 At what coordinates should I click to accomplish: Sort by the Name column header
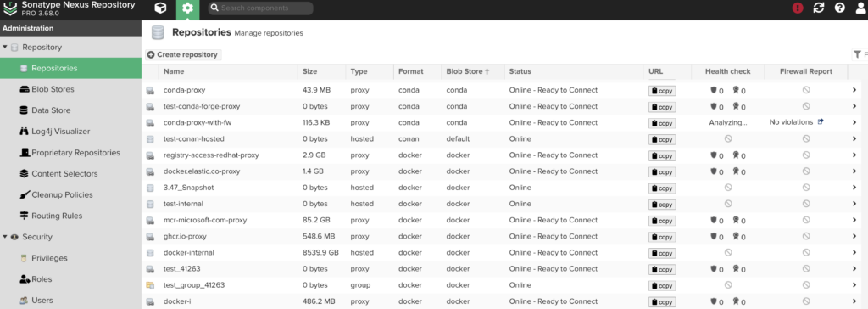(x=228, y=71)
